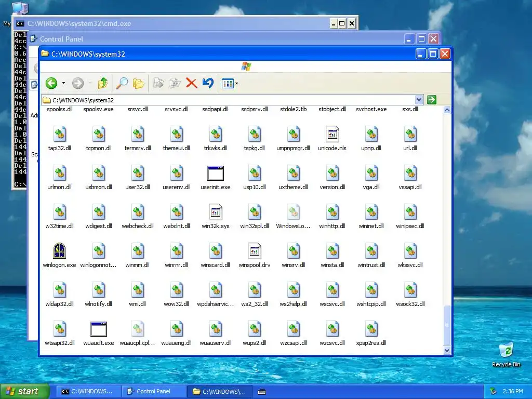532x399 pixels.
Task: Click the vertical scrollbar thumb
Action: (447, 325)
